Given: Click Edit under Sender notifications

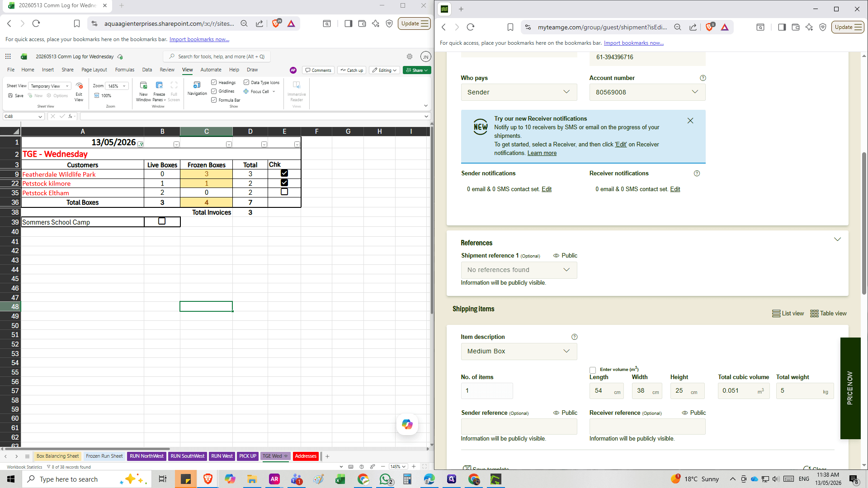Looking at the screenshot, I should click(x=547, y=189).
